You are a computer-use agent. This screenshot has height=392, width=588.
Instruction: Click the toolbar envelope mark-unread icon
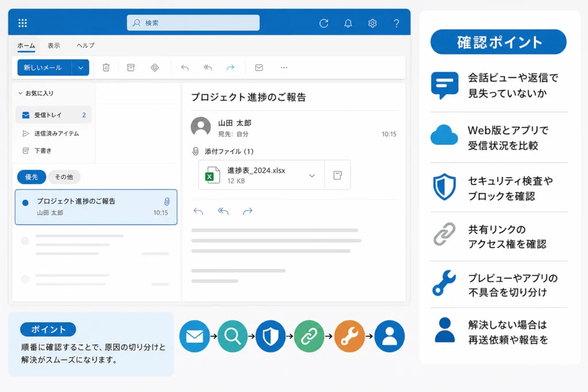(259, 68)
